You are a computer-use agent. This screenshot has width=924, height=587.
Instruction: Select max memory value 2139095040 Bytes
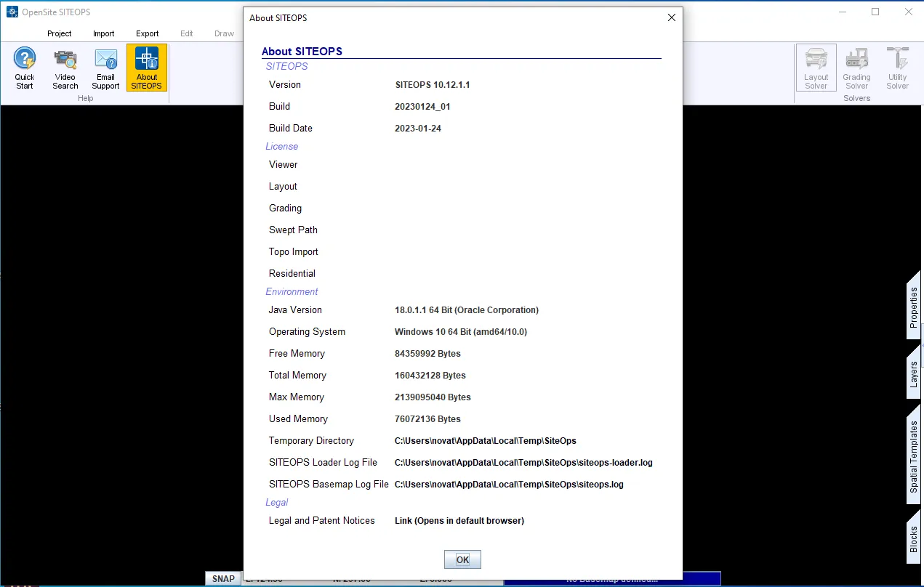pos(433,397)
